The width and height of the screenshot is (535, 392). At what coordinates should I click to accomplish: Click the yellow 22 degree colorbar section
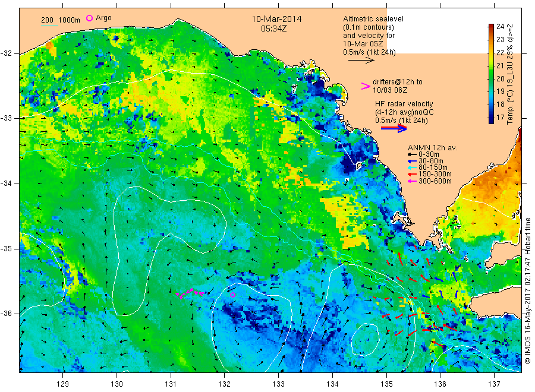[491, 52]
